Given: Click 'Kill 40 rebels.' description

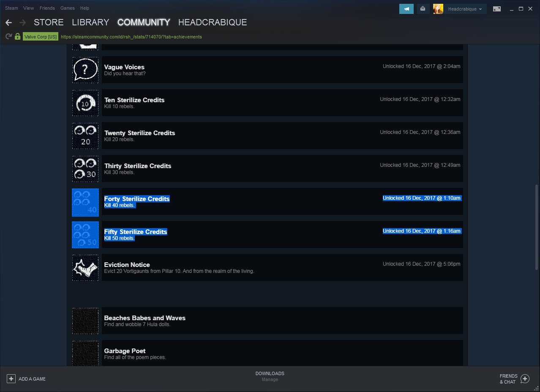Looking at the screenshot, I should point(119,205).
